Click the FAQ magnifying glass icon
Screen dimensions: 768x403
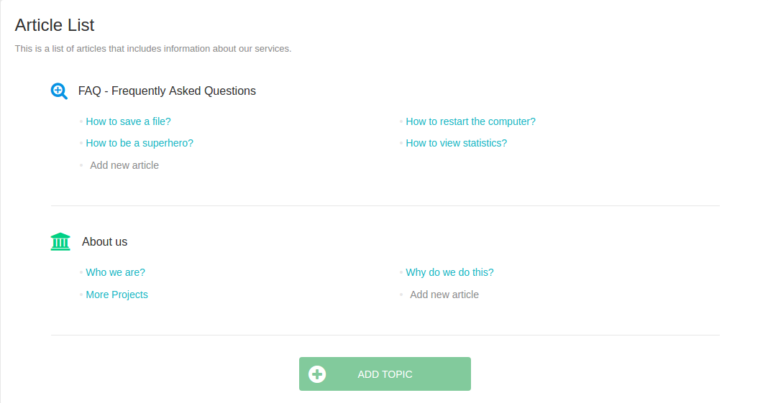(x=59, y=91)
